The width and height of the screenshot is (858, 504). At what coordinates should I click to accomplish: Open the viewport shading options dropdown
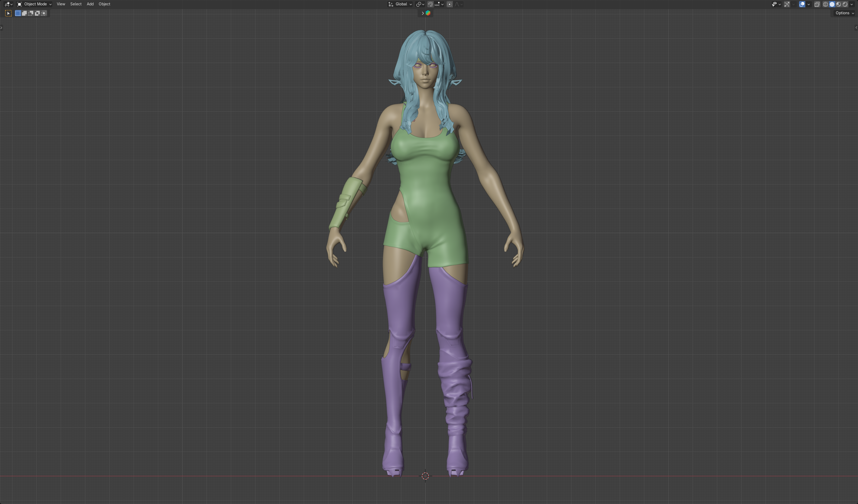click(852, 4)
